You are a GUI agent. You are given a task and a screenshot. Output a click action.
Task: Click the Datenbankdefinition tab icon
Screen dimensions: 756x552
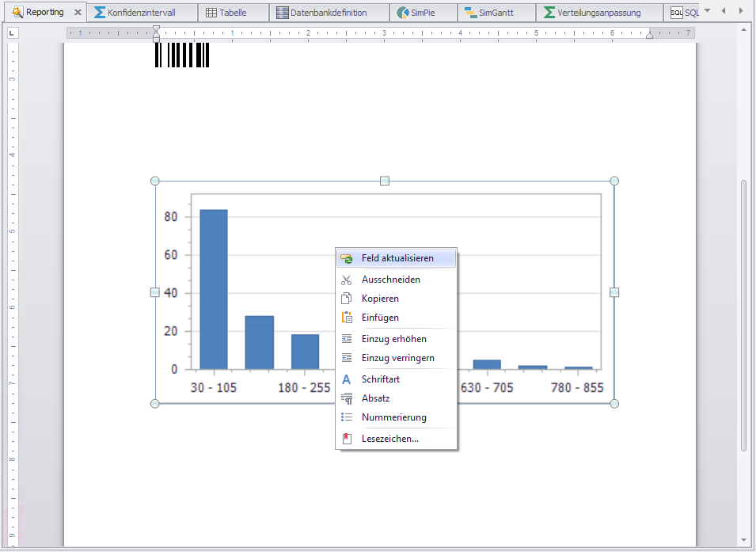click(x=282, y=13)
